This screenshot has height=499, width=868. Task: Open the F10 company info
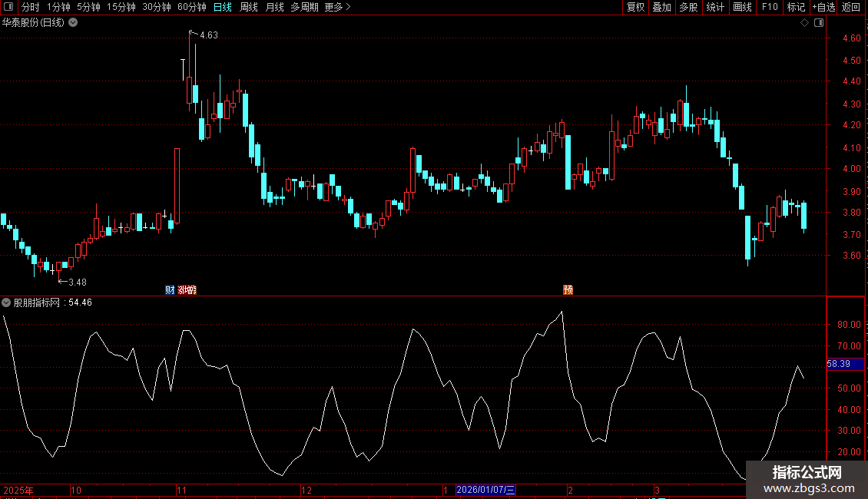(x=770, y=7)
